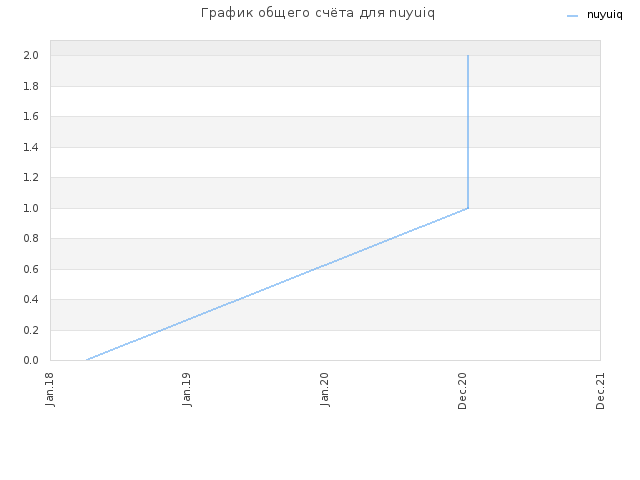Click the 1.8 y-axis label

pos(31,86)
